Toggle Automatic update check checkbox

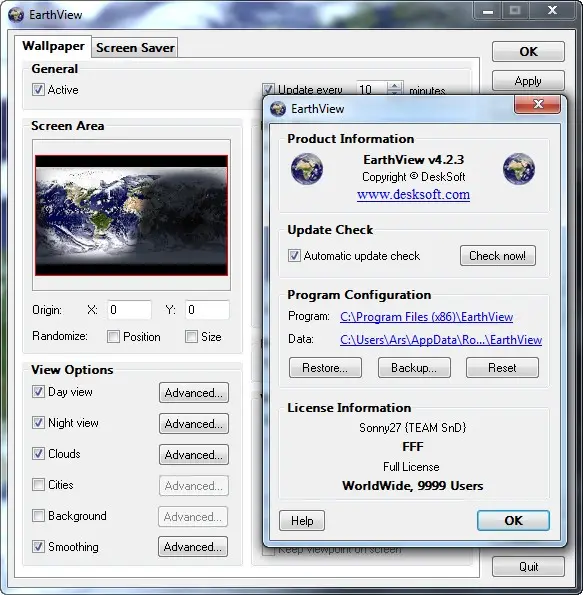coord(294,256)
